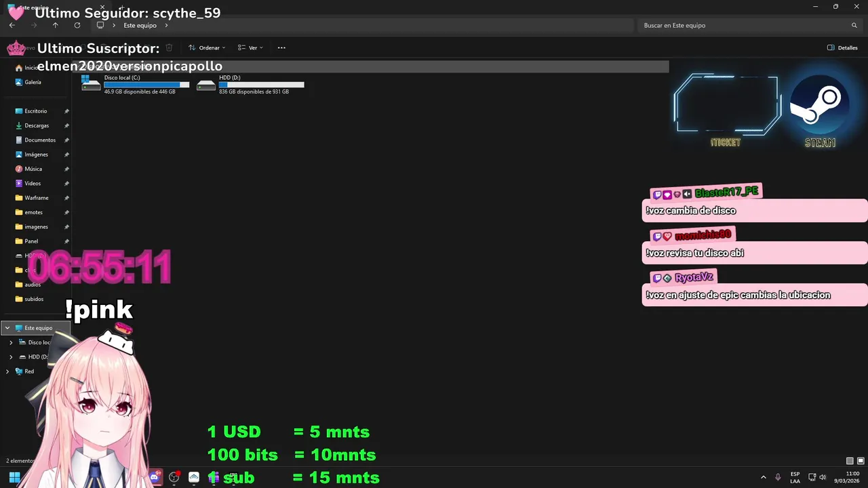Switch to details list view icon

[850, 461]
